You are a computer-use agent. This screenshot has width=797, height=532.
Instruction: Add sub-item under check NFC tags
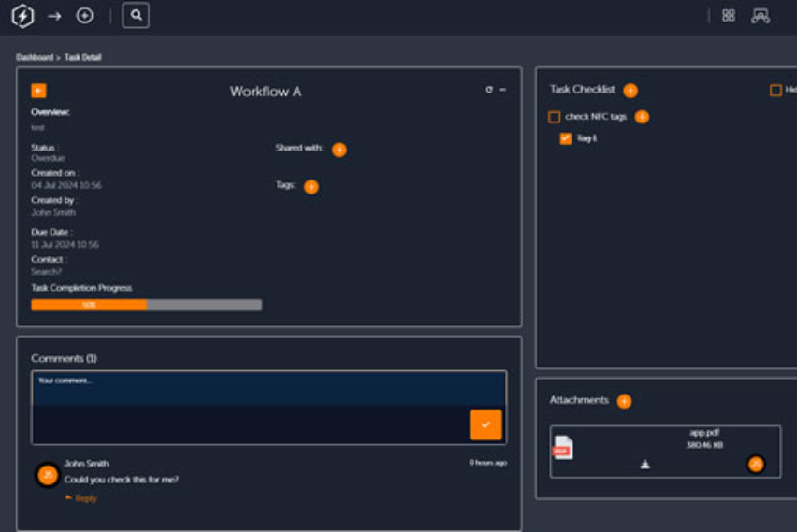(x=642, y=117)
